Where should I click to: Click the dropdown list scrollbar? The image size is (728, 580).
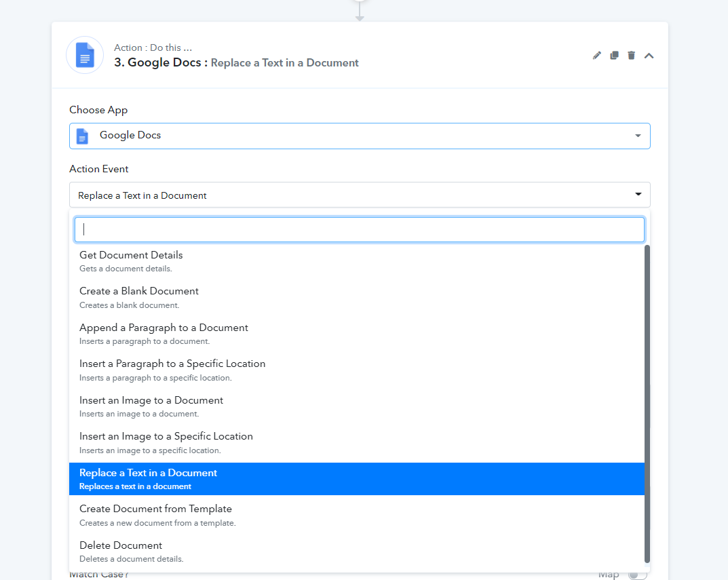tap(647, 404)
